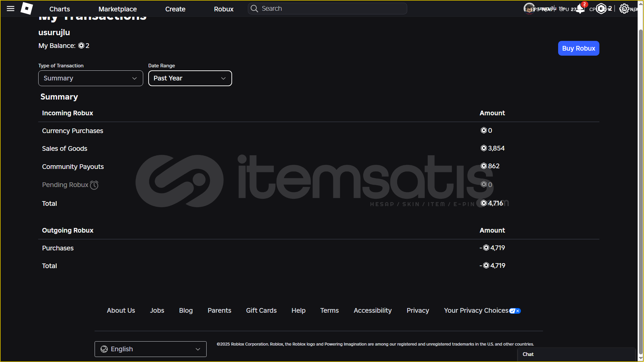Click the search magnifier icon
This screenshot has height=362, width=644.
pyautogui.click(x=254, y=9)
